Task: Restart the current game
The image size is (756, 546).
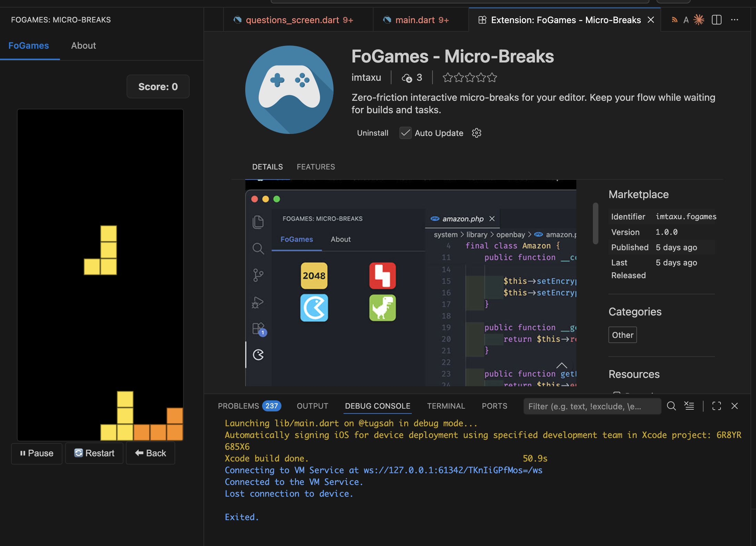Action: (x=94, y=453)
